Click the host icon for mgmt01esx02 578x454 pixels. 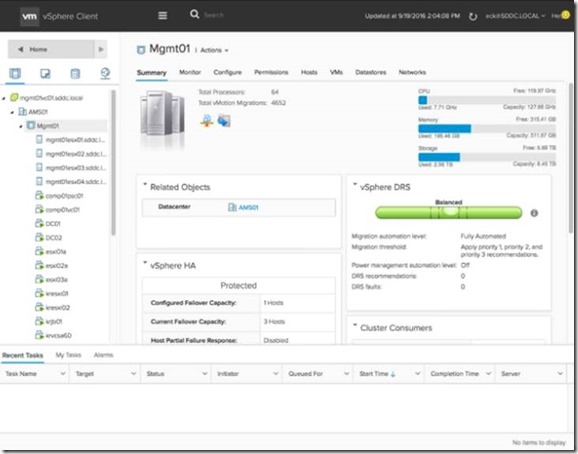point(39,153)
